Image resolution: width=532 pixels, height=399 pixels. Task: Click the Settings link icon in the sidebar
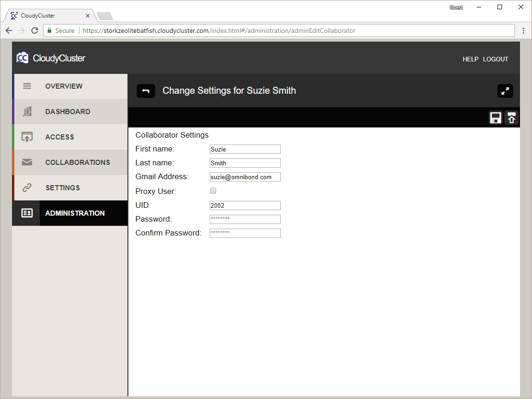(27, 187)
